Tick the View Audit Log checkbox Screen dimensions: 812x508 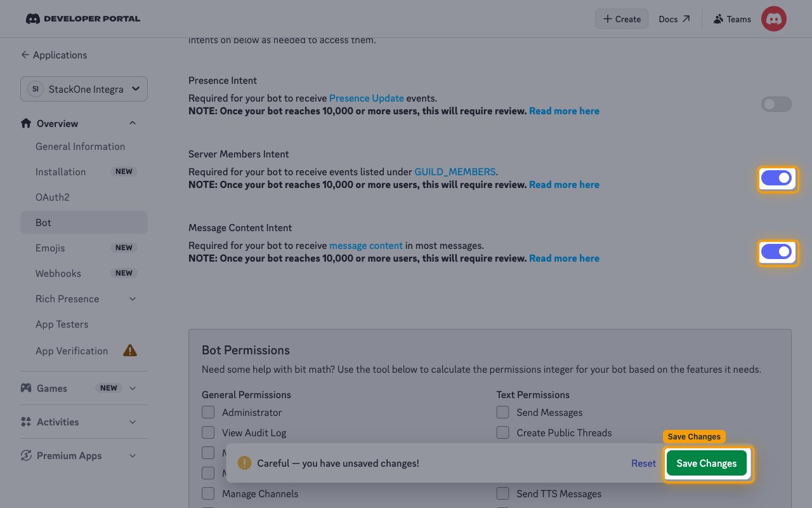[x=208, y=432]
